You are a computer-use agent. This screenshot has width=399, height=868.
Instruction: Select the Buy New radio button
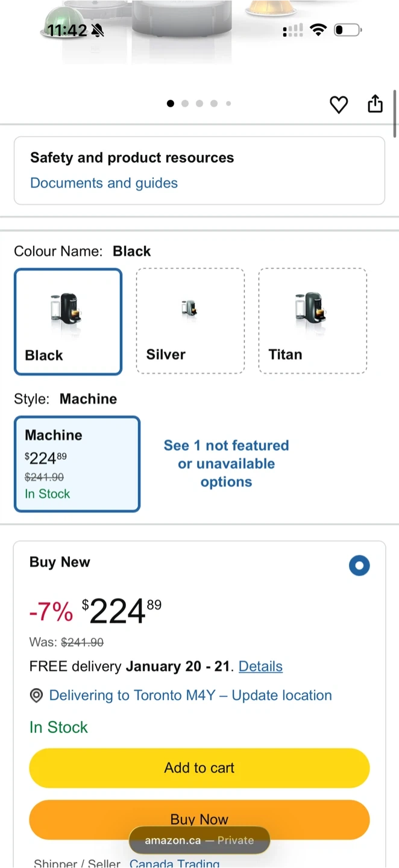[359, 565]
